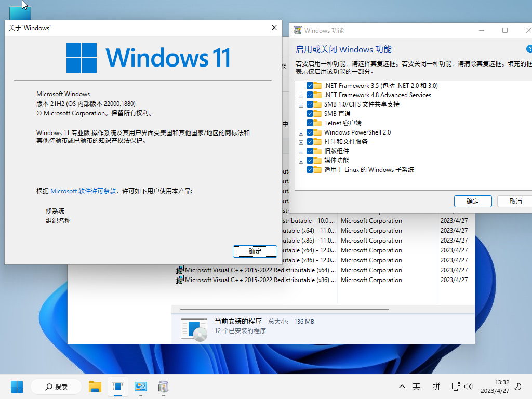Click the Microsoft 软件许可条款 link
Image resolution: width=532 pixels, height=399 pixels.
point(83,191)
